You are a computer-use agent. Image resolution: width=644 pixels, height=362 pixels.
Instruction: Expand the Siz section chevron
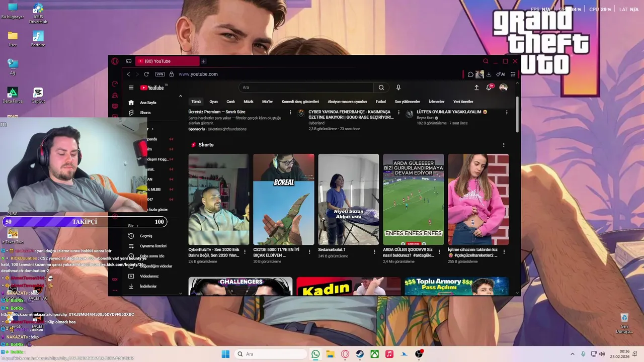(x=138, y=226)
